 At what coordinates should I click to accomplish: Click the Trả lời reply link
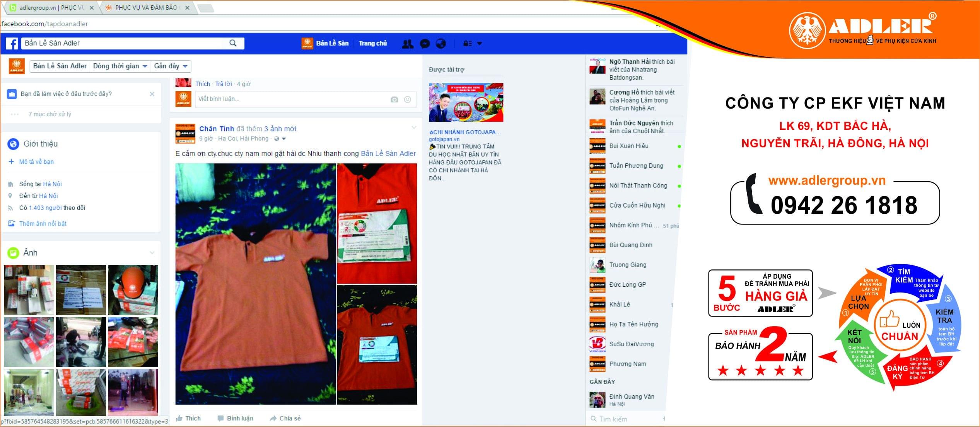click(223, 84)
